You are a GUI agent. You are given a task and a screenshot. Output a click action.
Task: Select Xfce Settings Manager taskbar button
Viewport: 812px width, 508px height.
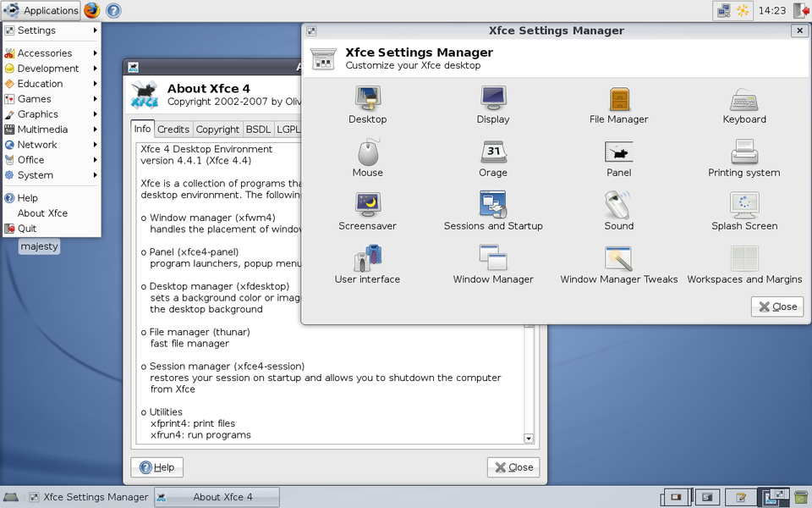pos(88,497)
